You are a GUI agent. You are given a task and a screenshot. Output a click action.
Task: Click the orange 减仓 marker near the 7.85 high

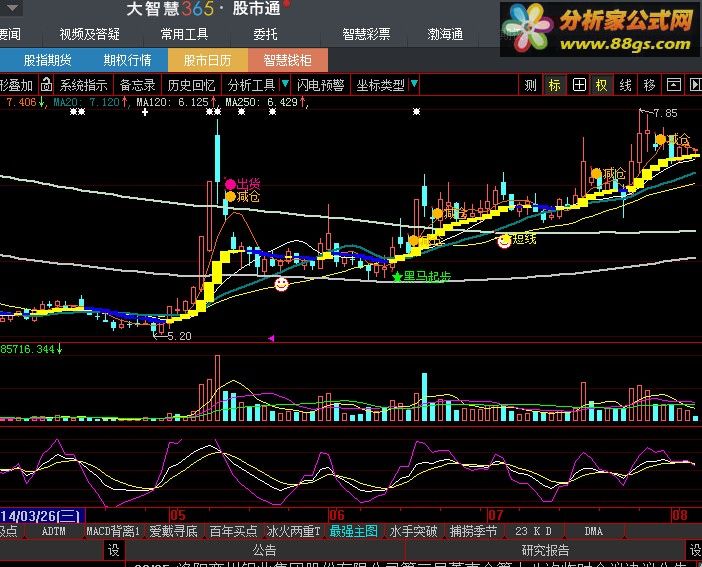660,139
